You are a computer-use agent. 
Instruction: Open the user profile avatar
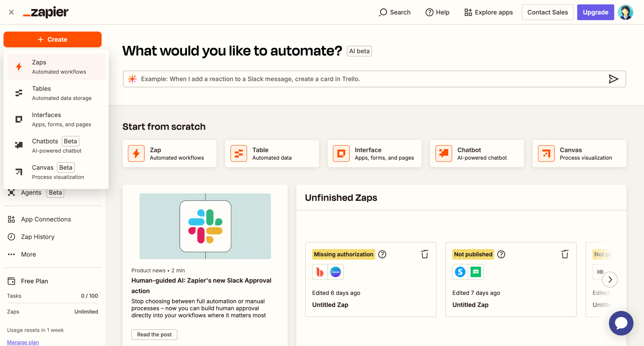click(625, 12)
